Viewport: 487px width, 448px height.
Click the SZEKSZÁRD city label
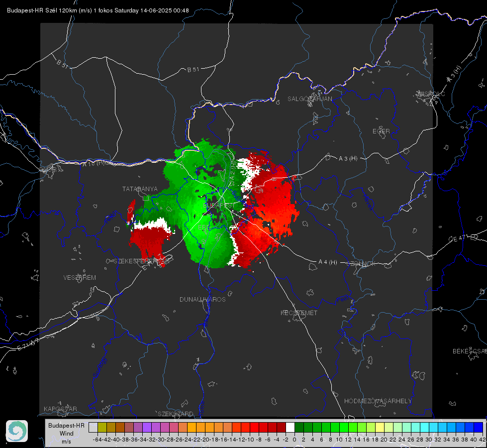(x=176, y=414)
